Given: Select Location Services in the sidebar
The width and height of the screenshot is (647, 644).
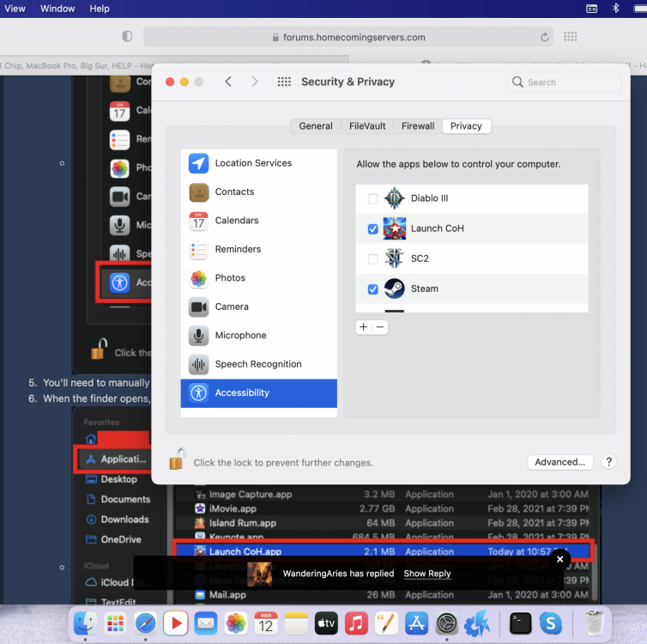Looking at the screenshot, I should click(x=252, y=163).
